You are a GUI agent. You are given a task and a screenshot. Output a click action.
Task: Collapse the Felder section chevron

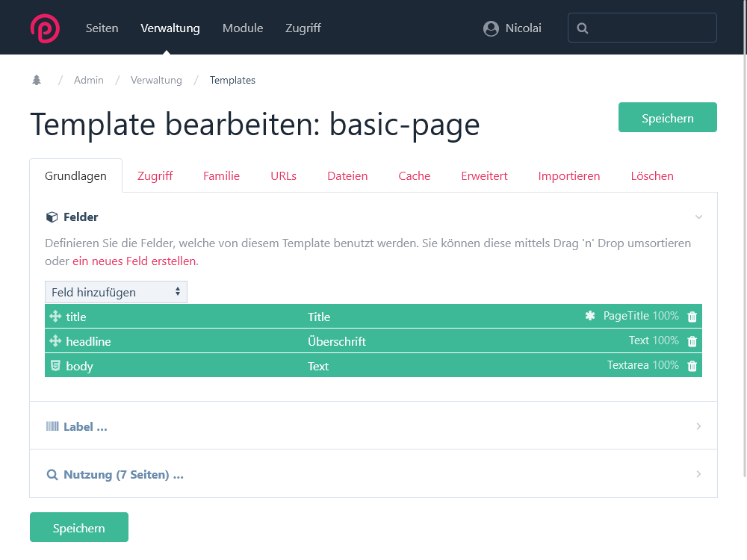point(698,217)
